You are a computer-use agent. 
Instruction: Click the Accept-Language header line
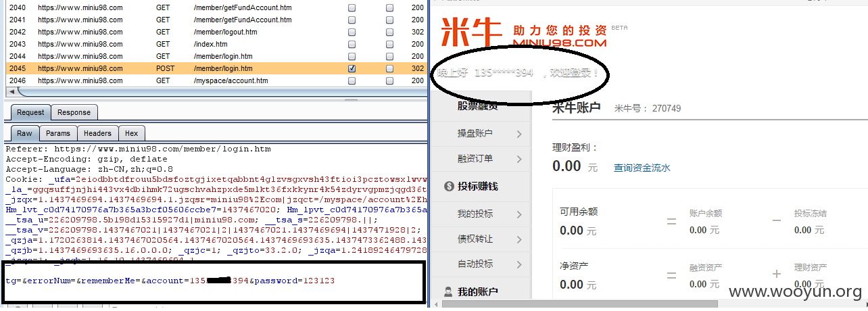(89, 169)
